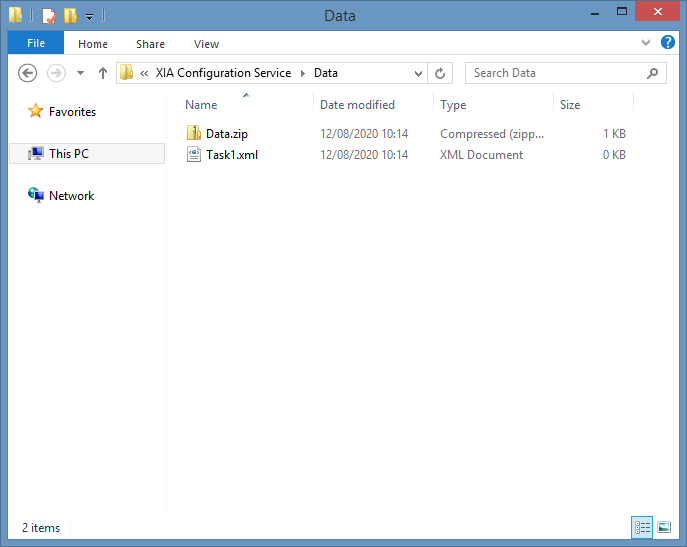Click the Compressed (zipp... type cell
Image resolution: width=687 pixels, height=547 pixels.
(x=492, y=134)
